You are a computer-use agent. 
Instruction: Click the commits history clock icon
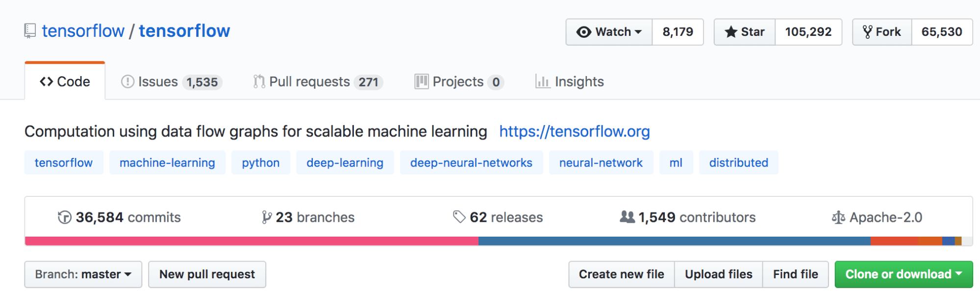pos(65,217)
